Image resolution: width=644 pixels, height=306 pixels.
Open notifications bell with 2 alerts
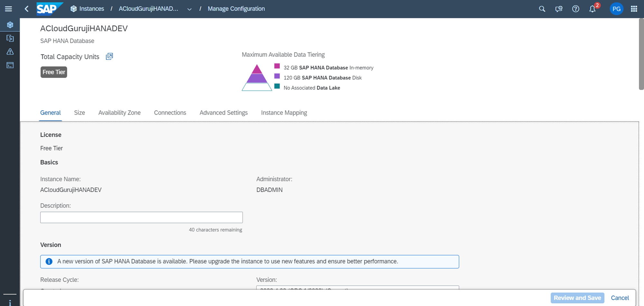[x=592, y=9]
